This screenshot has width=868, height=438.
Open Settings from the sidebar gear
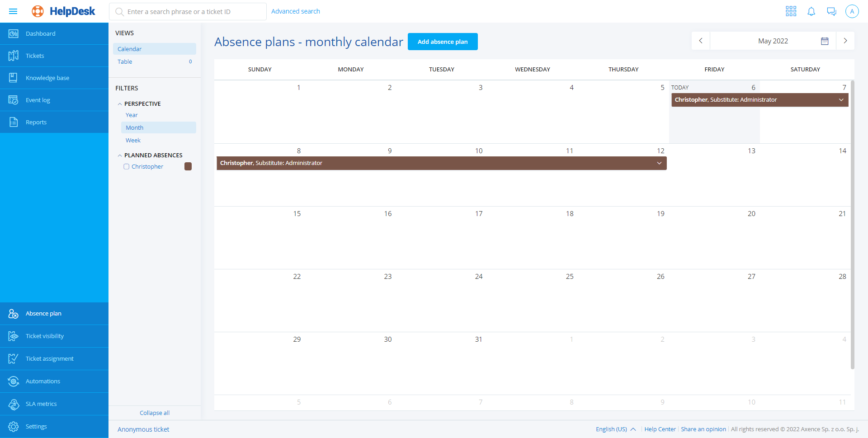(14, 426)
